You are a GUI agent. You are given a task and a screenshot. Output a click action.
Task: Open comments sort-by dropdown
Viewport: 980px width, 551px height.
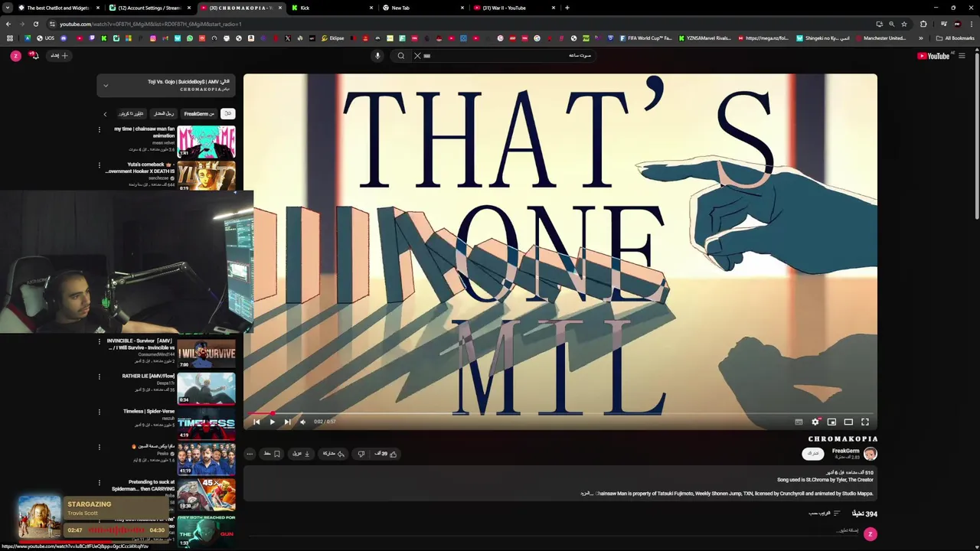pos(825,514)
